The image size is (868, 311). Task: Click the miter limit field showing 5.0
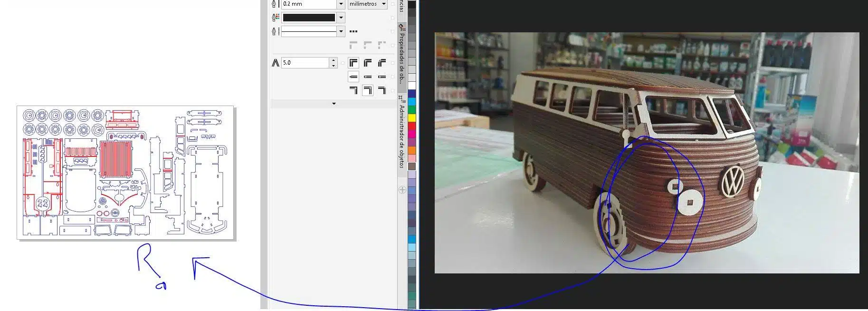(x=305, y=63)
